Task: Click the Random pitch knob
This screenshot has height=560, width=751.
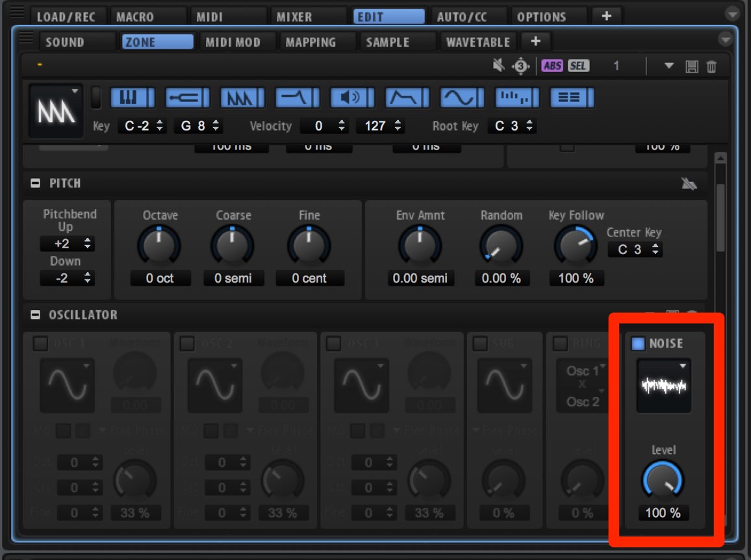Action: pos(501,246)
